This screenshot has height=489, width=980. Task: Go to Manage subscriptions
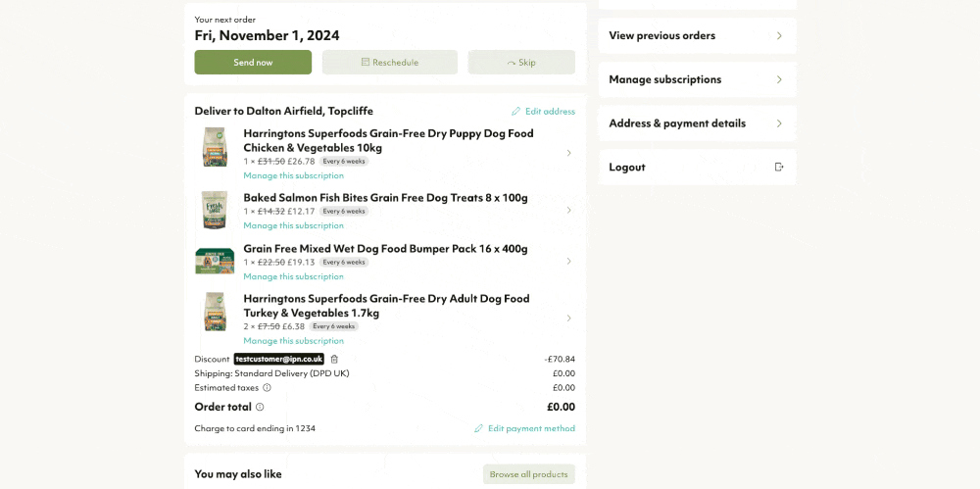698,79
